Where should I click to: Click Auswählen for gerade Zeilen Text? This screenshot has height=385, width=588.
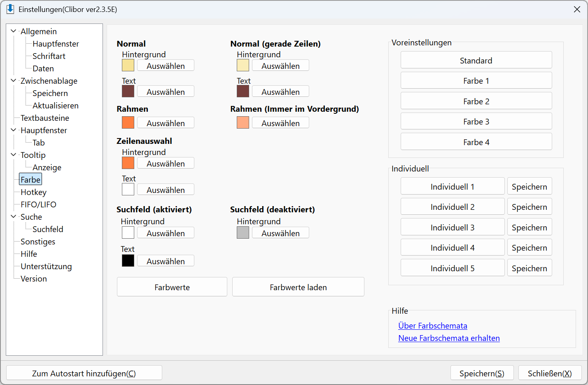tap(280, 92)
